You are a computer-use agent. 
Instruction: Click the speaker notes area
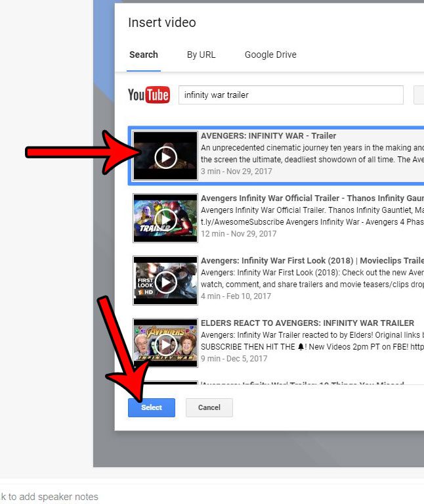(x=49, y=497)
